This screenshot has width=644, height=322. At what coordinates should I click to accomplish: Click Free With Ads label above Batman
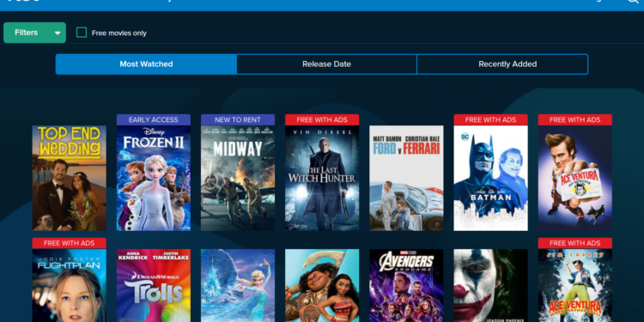[x=491, y=120]
